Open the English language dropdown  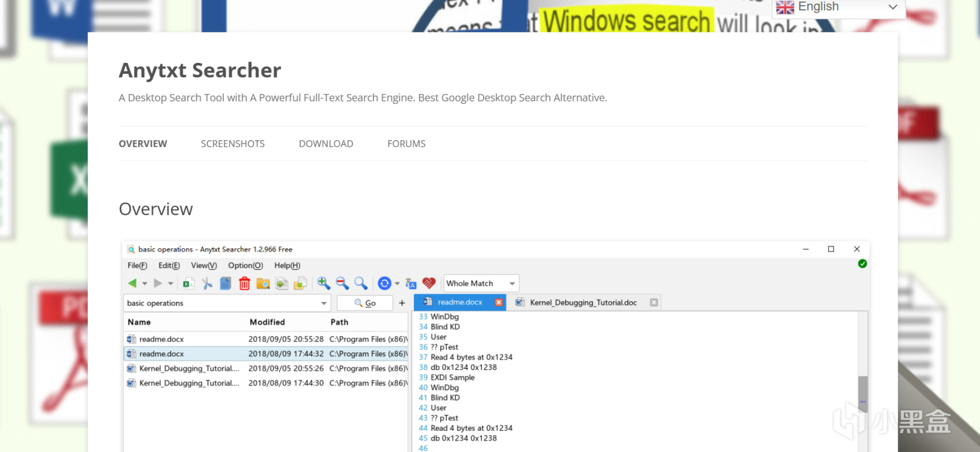click(839, 8)
